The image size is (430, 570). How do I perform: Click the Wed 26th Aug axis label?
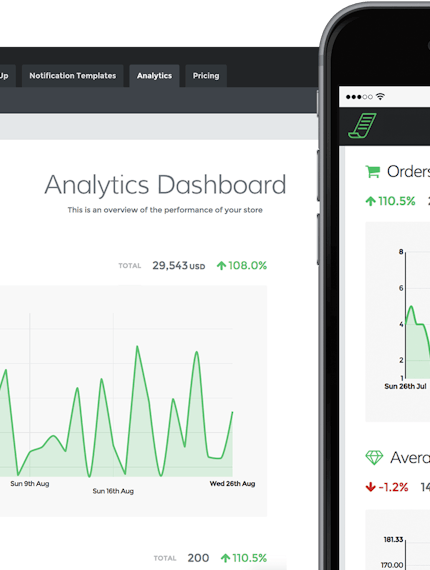232,483
